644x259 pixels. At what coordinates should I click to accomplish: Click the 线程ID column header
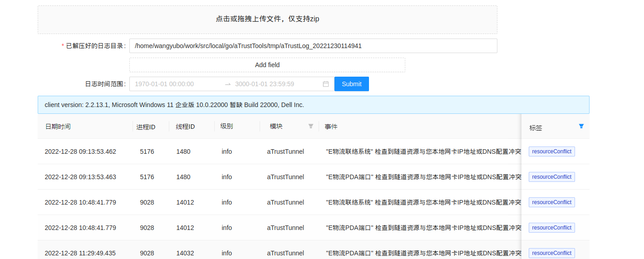pos(185,127)
